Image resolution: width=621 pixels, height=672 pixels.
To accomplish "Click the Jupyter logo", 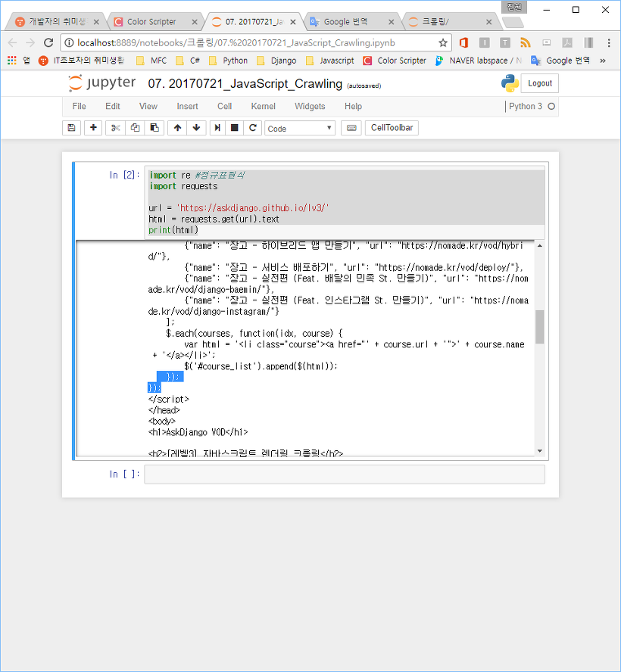I will (x=102, y=83).
